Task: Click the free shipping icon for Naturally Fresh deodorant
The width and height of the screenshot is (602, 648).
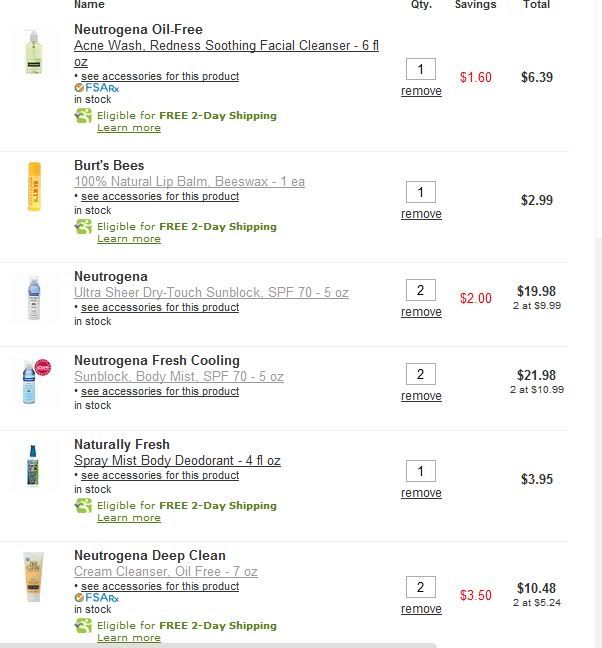Action: [83, 506]
